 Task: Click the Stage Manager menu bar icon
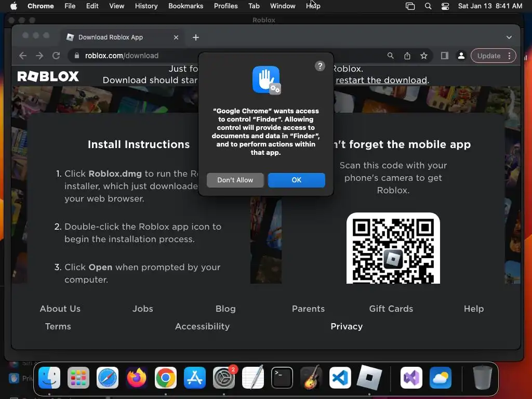(410, 6)
